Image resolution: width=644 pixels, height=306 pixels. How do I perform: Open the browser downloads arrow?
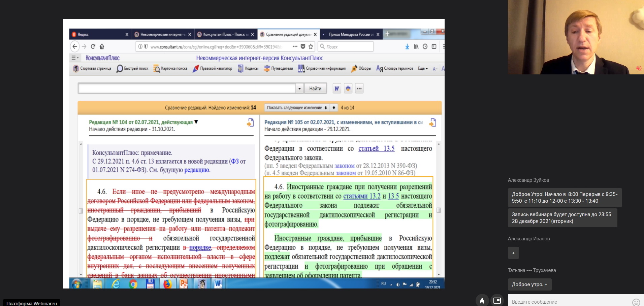(407, 46)
